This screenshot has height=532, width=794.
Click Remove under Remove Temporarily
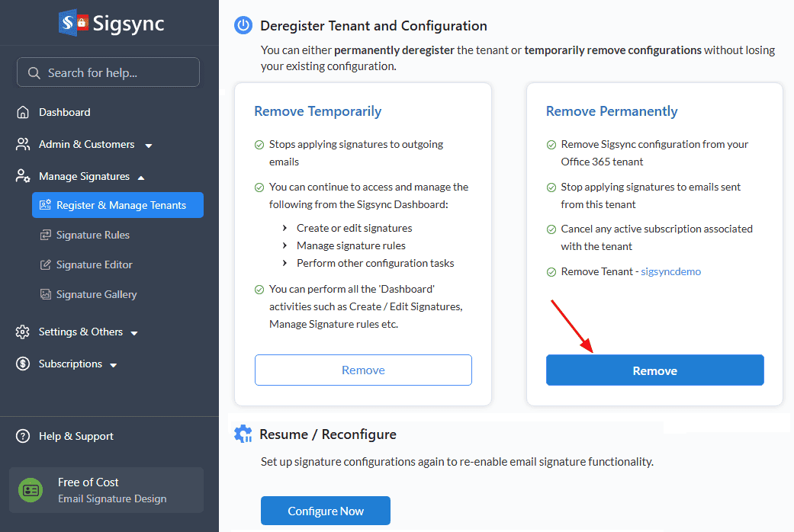pyautogui.click(x=363, y=370)
